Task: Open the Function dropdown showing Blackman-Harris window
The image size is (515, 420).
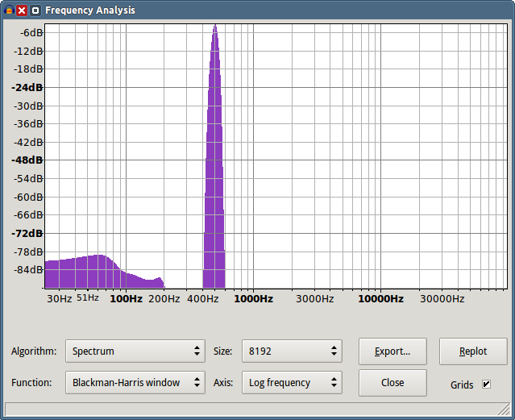Action: 135,382
